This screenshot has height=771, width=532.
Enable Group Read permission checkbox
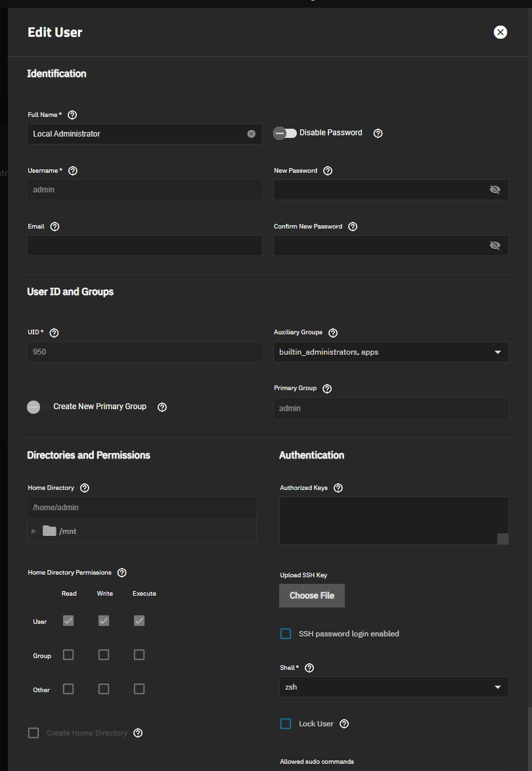coord(68,655)
